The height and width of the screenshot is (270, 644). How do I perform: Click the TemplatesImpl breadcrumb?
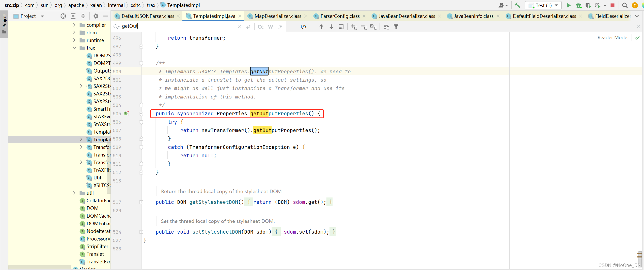click(x=180, y=5)
